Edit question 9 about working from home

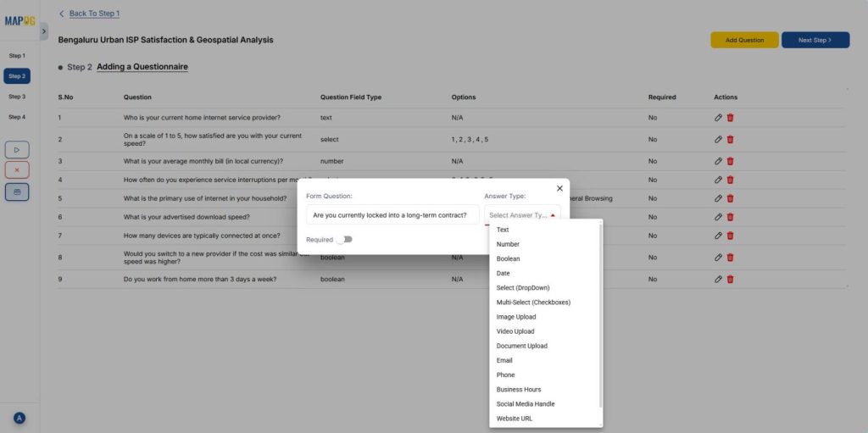click(718, 279)
